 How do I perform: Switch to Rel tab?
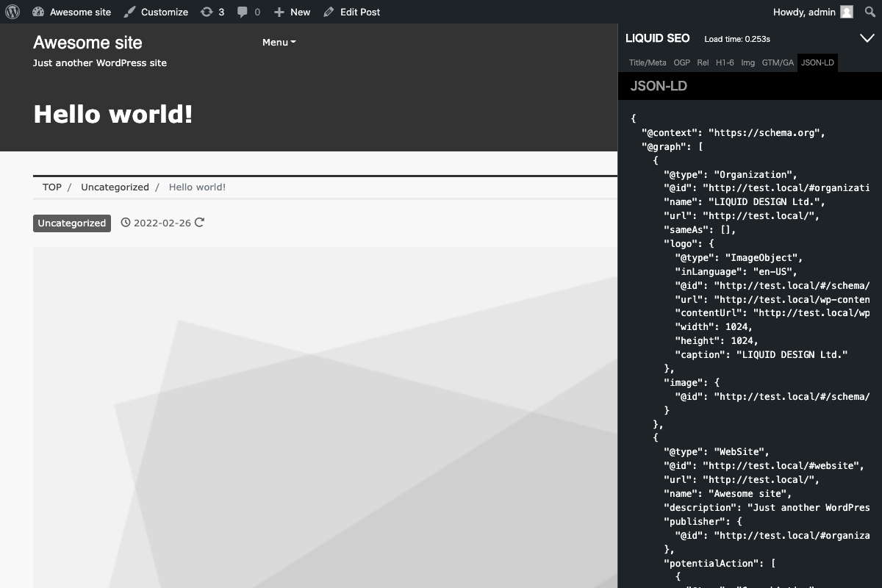pos(703,62)
